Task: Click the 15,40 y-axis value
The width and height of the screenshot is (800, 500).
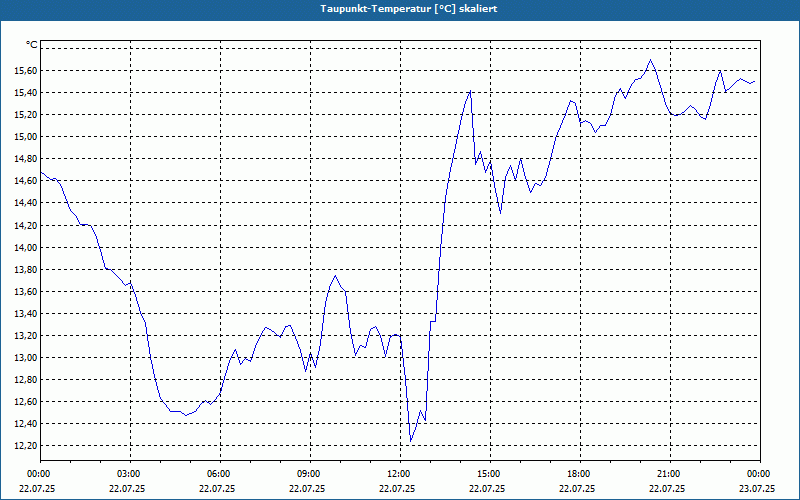Action: tap(26, 92)
